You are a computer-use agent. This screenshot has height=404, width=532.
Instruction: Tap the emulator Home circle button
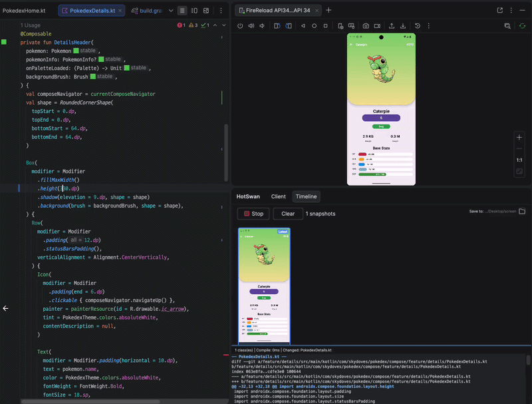pyautogui.click(x=314, y=26)
